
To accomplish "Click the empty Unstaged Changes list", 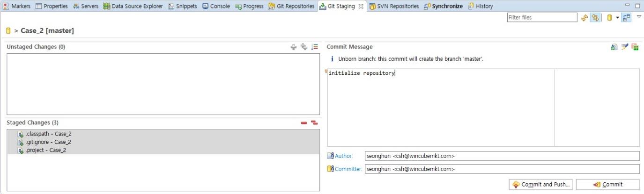I will [x=163, y=84].
